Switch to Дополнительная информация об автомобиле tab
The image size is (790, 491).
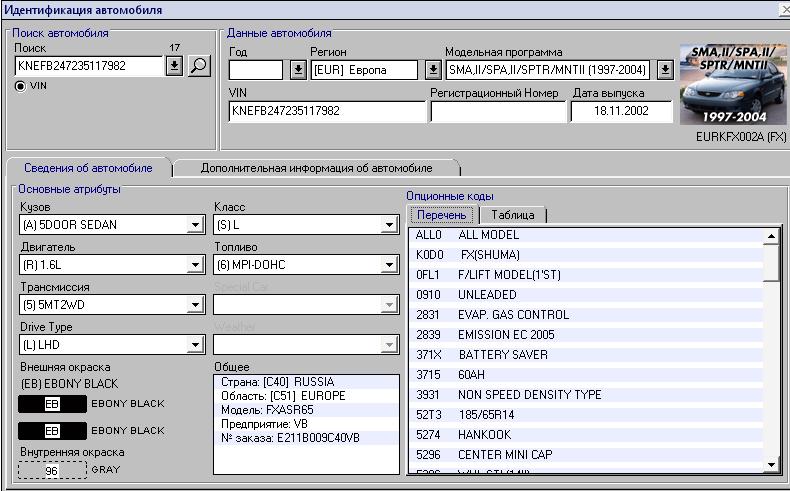coord(316,168)
